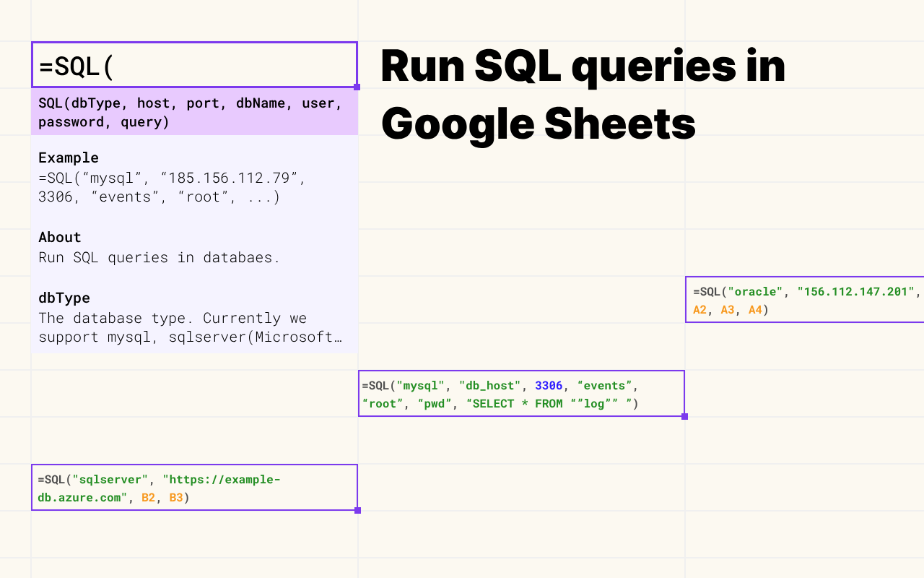Click the dbType description about supported databases

[190, 327]
